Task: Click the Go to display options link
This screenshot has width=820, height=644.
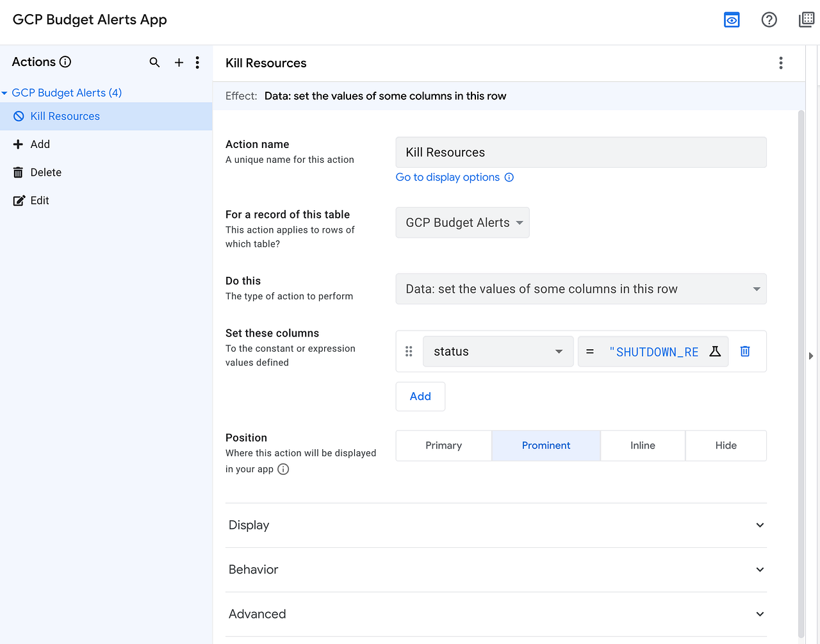Action: (448, 178)
